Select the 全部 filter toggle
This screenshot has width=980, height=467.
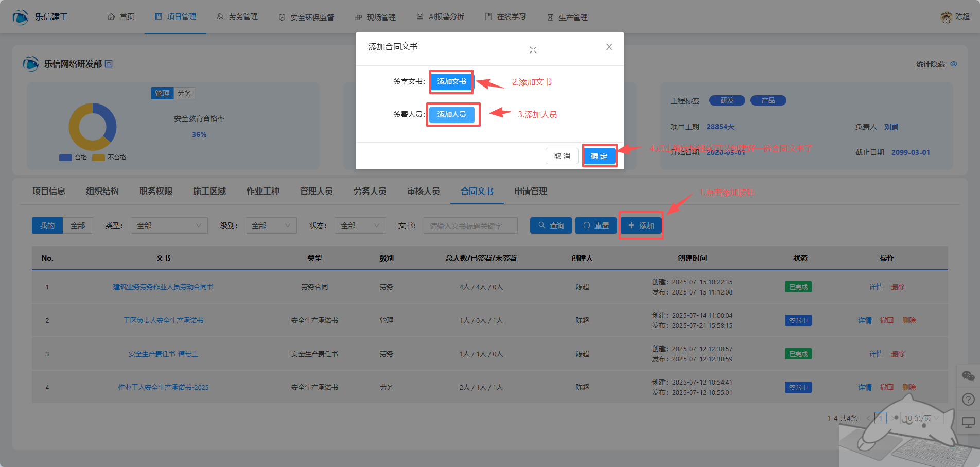(78, 226)
